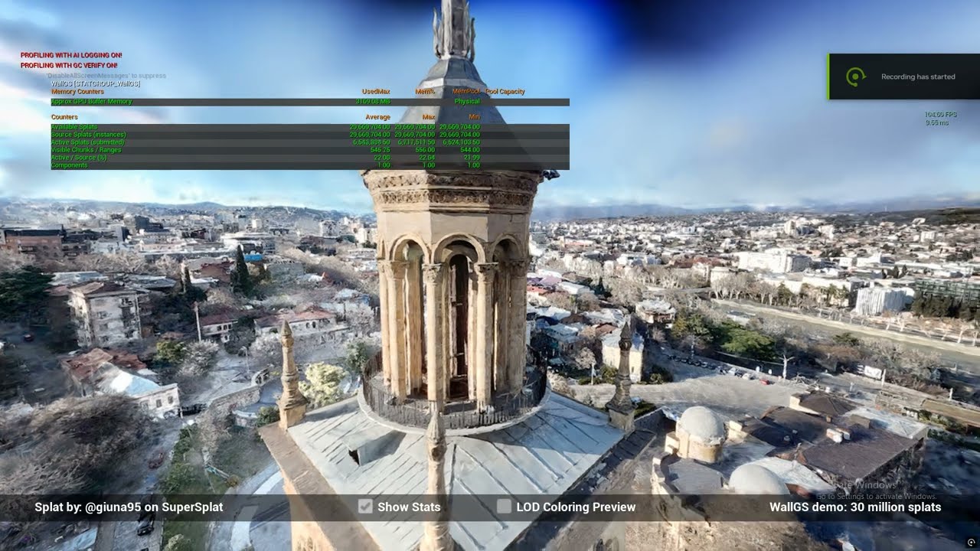Click the 'PROFILING WITH GC VERIFY ON!' warning
980x551 pixels.
[69, 66]
